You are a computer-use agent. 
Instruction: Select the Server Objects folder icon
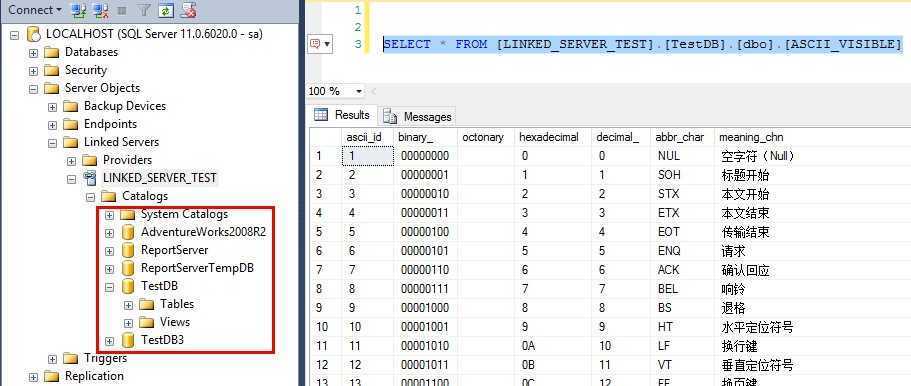click(52, 88)
